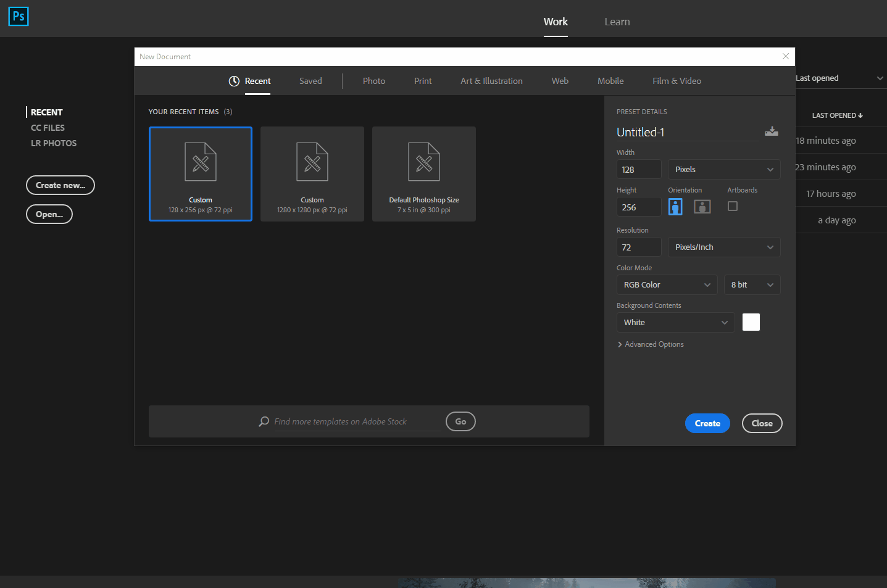Open the RGB Color mode dropdown
The height and width of the screenshot is (588, 887).
(667, 284)
